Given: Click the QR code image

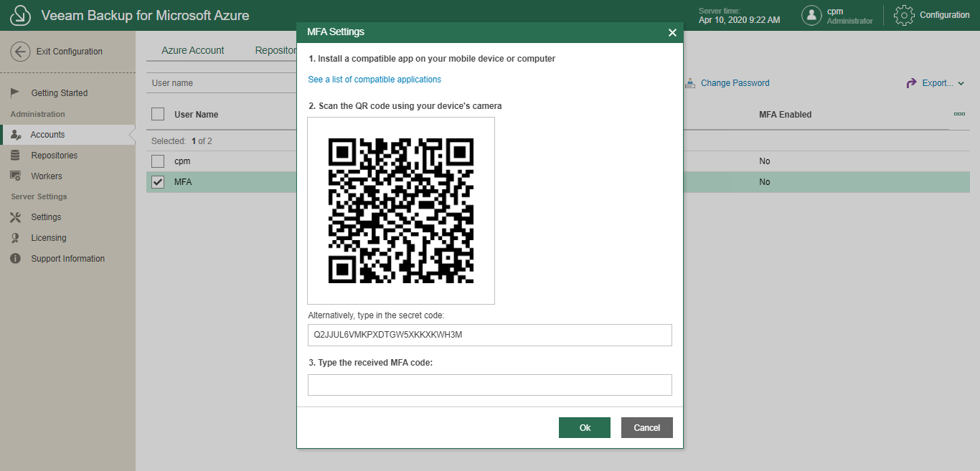Looking at the screenshot, I should coord(401,211).
